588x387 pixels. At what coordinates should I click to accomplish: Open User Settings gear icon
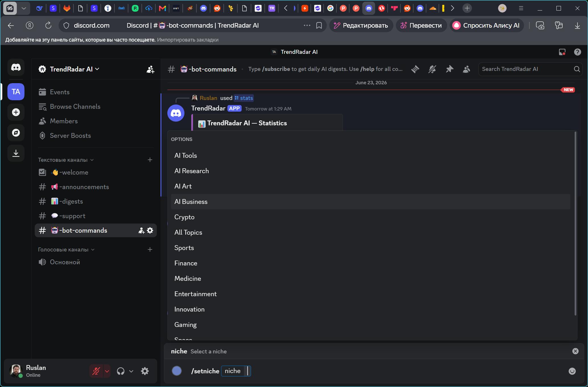point(145,371)
